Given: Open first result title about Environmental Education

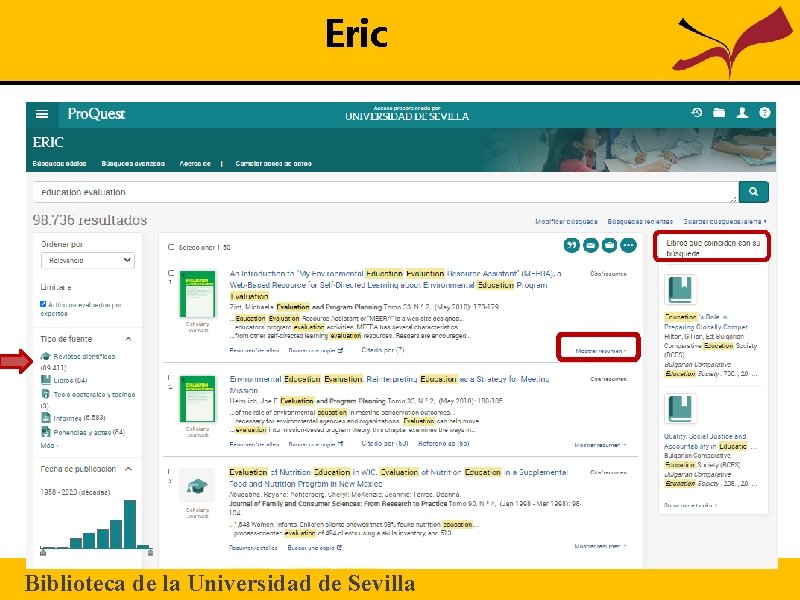Looking at the screenshot, I should (395, 285).
